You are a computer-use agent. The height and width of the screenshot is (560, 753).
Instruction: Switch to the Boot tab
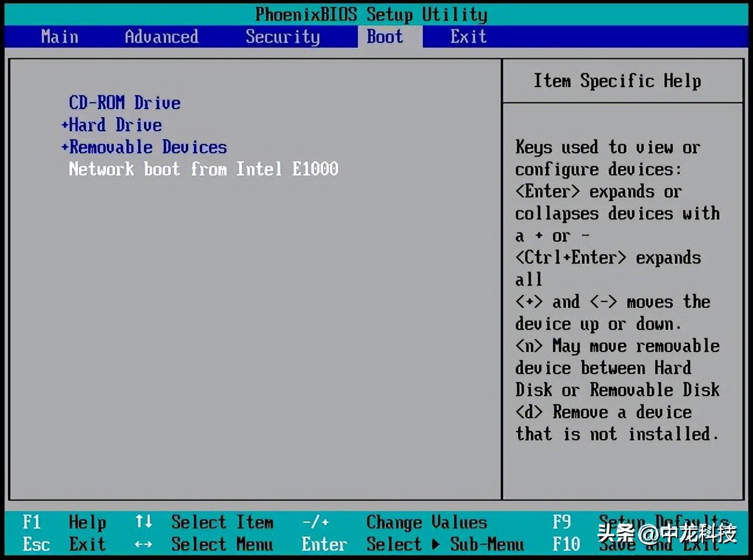(384, 37)
